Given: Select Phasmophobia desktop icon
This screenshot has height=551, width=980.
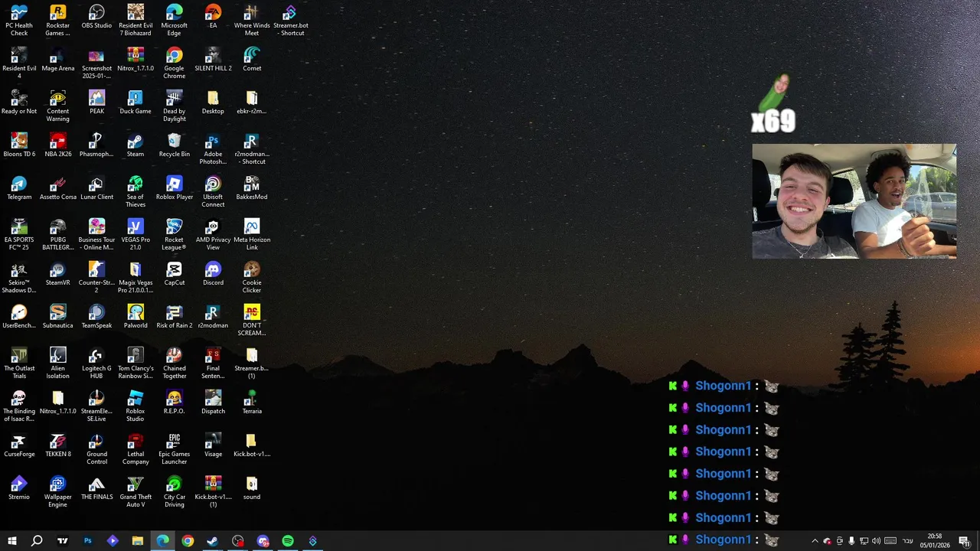Looking at the screenshot, I should 96,145.
